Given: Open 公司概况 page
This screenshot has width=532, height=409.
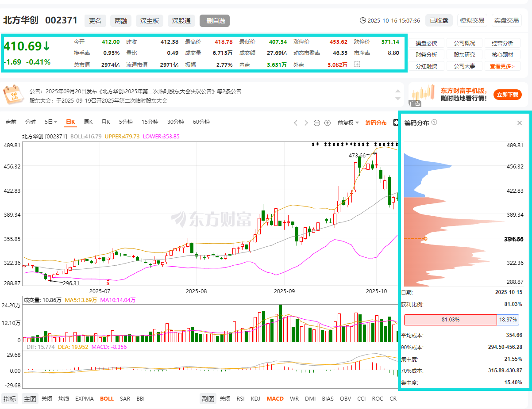Looking at the screenshot, I should (464, 43).
